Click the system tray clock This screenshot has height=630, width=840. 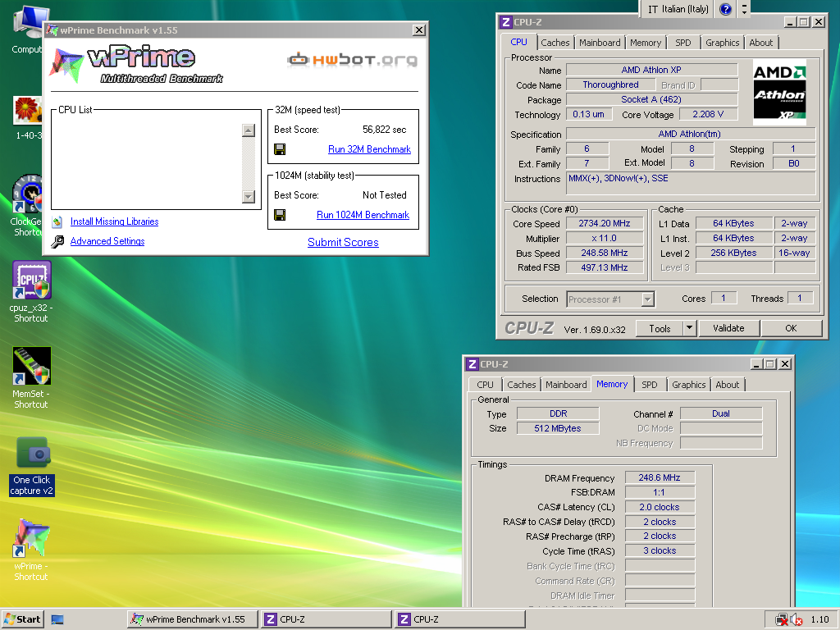(x=819, y=619)
